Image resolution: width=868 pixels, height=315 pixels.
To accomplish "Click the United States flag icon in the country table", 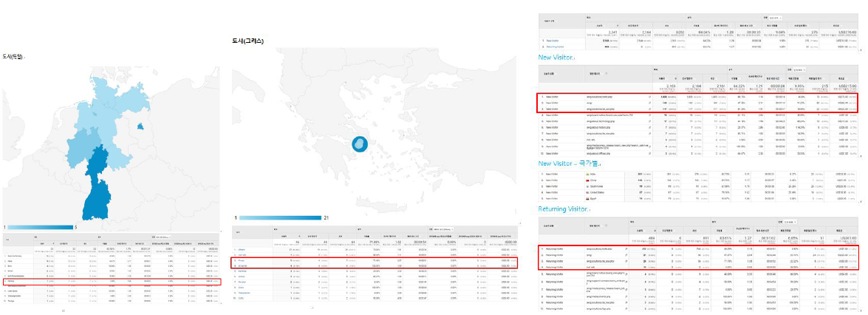I will coord(587,192).
